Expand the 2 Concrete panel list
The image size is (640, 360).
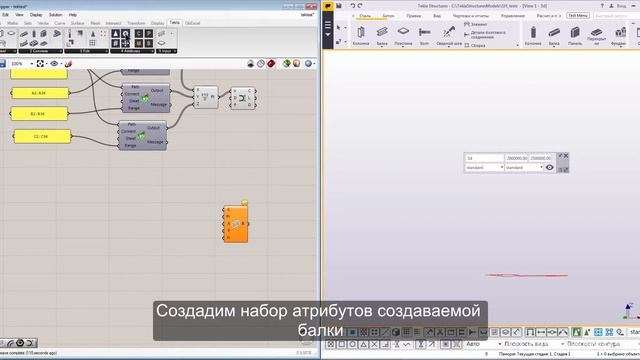(x=40, y=51)
